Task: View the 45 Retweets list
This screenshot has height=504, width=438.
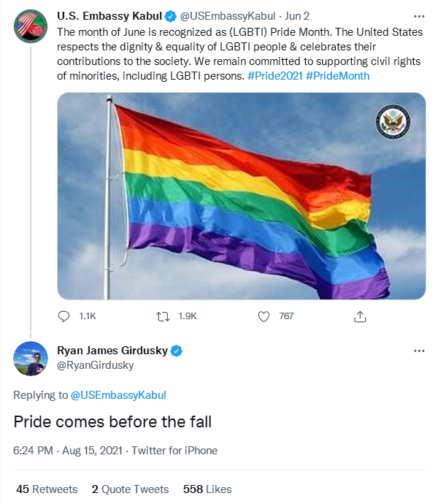Action: click(47, 489)
